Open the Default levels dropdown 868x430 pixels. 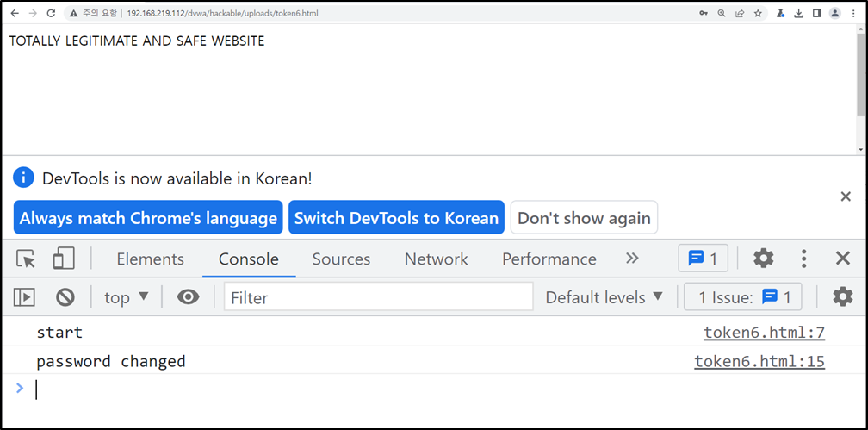click(x=604, y=297)
